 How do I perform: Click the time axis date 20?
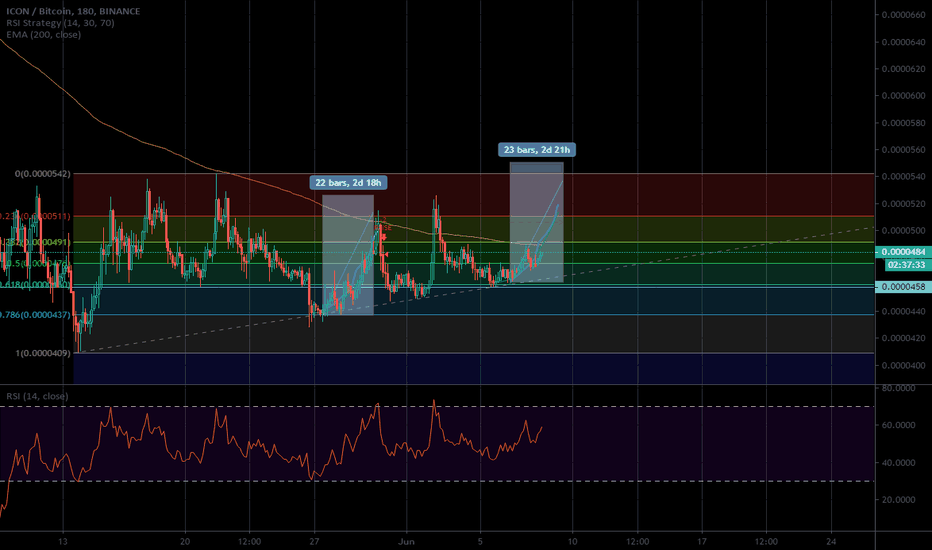coord(185,542)
